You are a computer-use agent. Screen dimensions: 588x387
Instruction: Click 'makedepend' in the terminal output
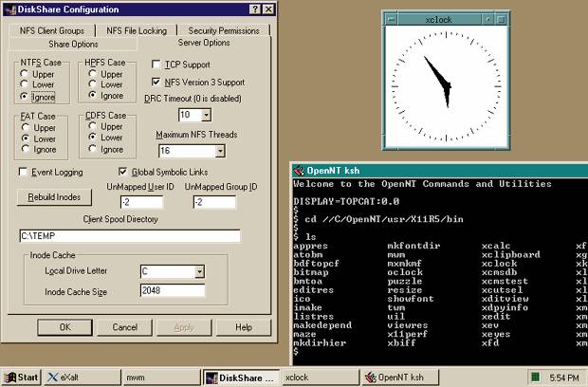tap(322, 325)
